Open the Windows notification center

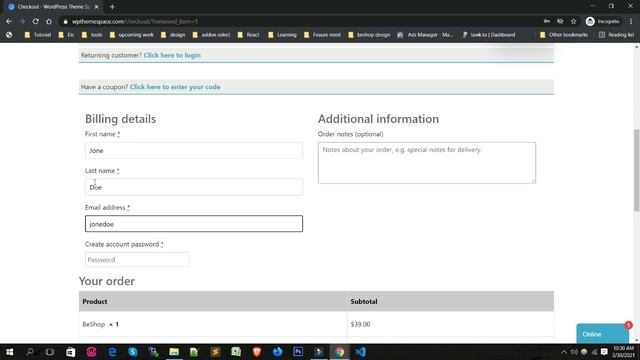pyautogui.click(x=604, y=352)
